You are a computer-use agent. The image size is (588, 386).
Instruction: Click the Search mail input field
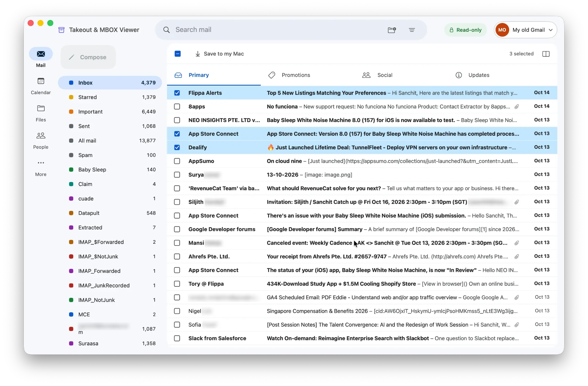tap(276, 30)
